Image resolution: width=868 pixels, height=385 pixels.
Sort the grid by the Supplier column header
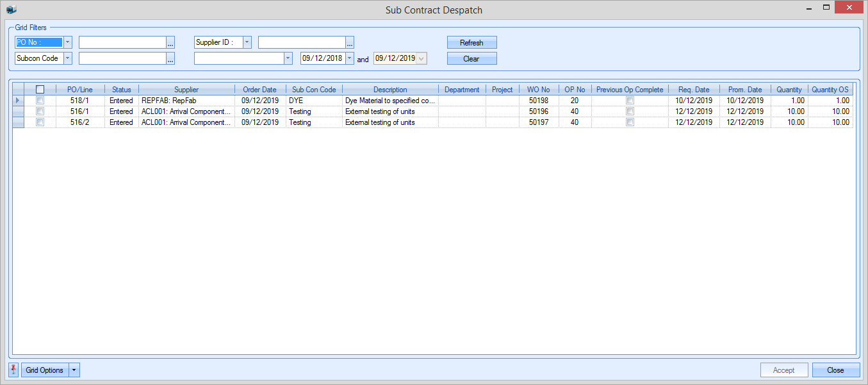pos(186,90)
